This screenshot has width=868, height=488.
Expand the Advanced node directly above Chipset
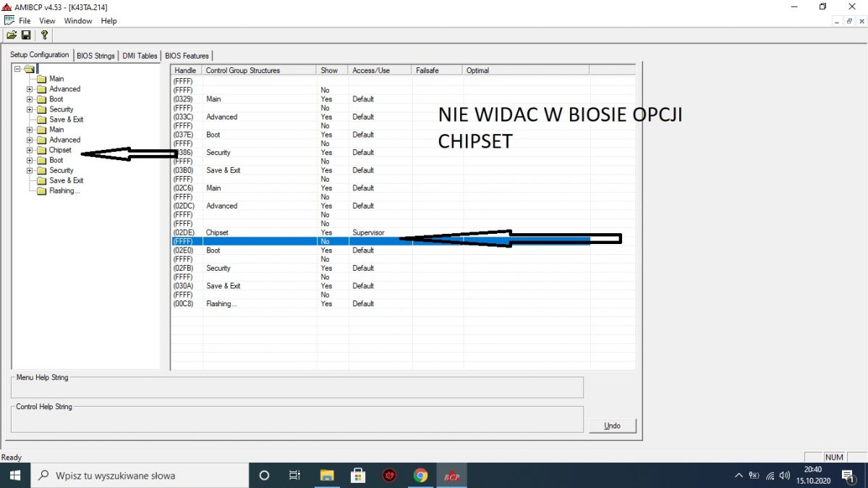click(30, 140)
